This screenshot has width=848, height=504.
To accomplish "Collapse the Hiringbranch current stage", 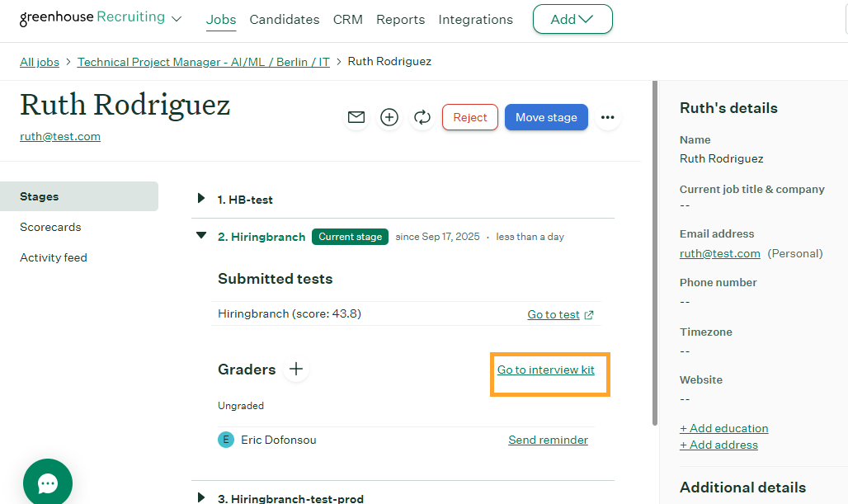I will click(x=200, y=236).
